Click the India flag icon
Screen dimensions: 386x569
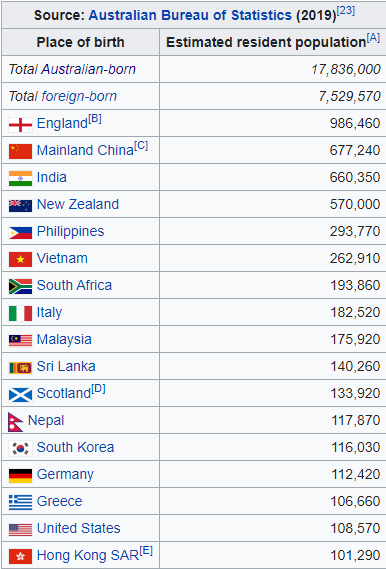[20, 179]
